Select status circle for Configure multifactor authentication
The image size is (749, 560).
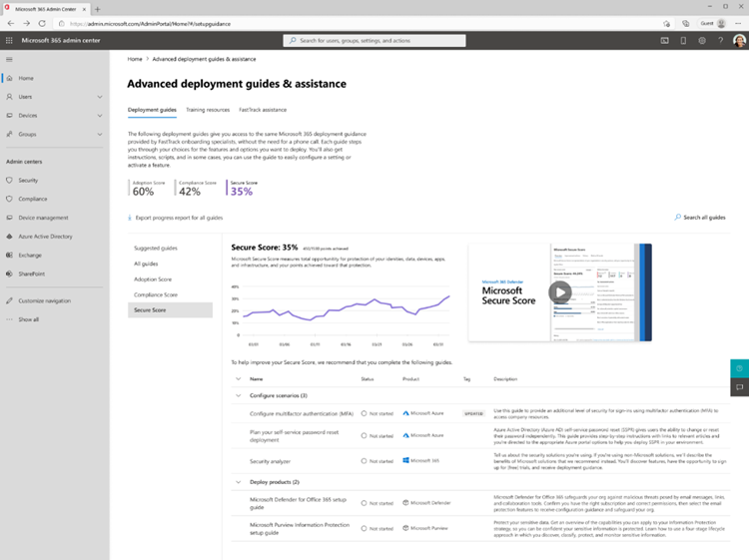pyautogui.click(x=364, y=413)
